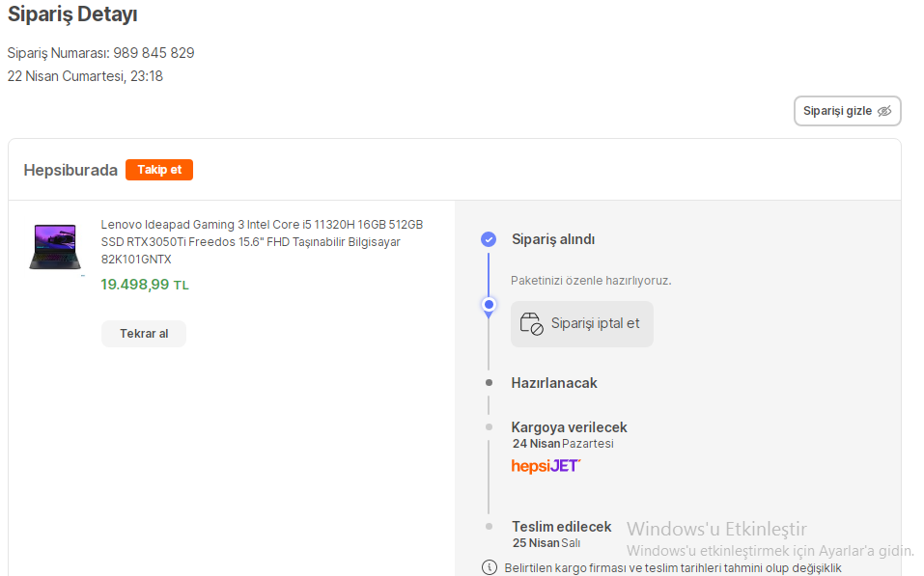Screen dimensions: 924x576
Task: Click the crossed-eye hide order icon
Action: (884, 111)
